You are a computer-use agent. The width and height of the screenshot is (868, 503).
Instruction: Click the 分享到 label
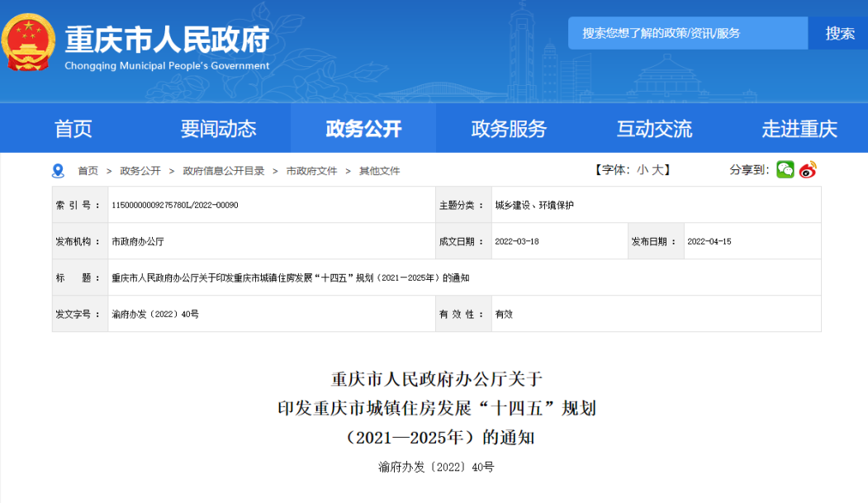749,170
